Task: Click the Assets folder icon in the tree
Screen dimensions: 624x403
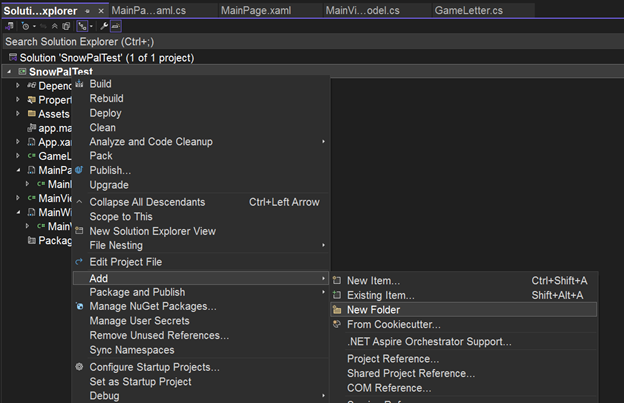Action: (x=32, y=114)
